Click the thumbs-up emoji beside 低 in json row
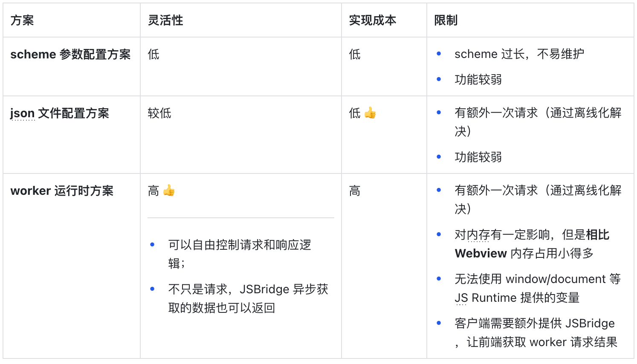Screen dimensions: 637x364 coord(370,113)
